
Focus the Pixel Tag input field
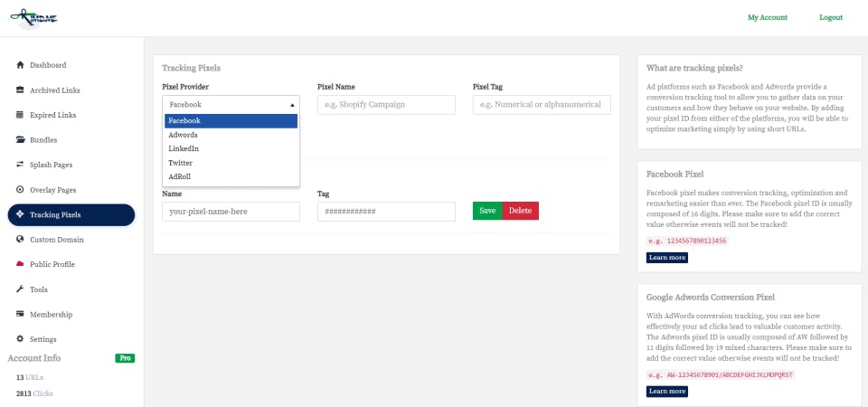(x=542, y=105)
